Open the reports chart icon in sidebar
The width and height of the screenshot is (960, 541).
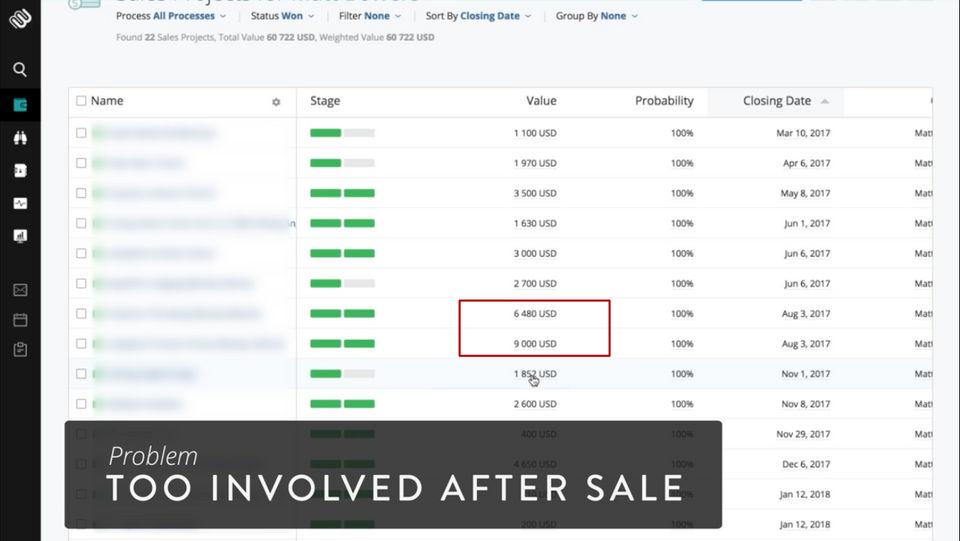point(20,236)
